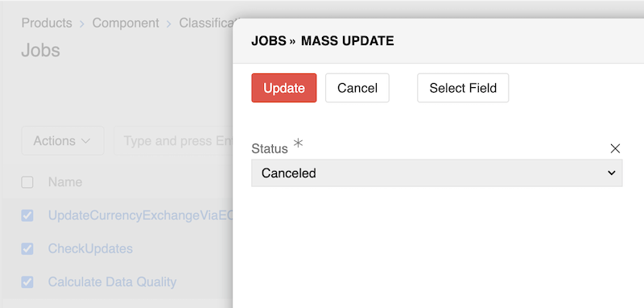Cancel the mass update dialog
This screenshot has height=308, width=644.
pyautogui.click(x=357, y=88)
